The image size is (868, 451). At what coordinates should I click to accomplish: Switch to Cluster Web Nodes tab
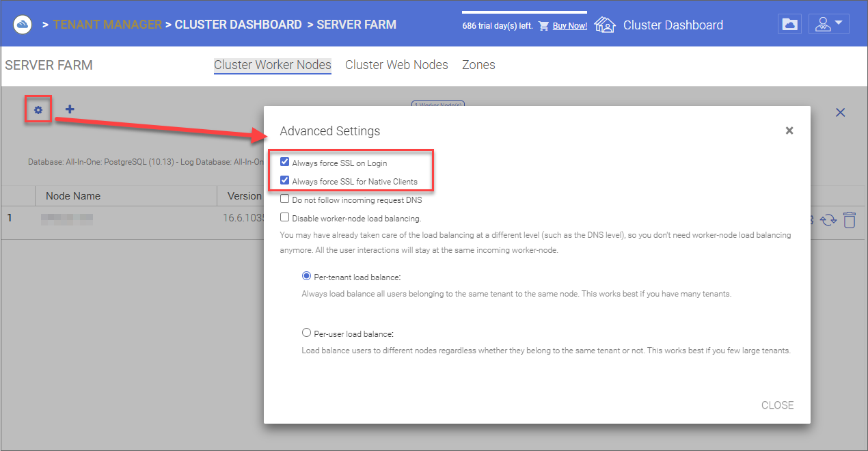pyautogui.click(x=396, y=65)
